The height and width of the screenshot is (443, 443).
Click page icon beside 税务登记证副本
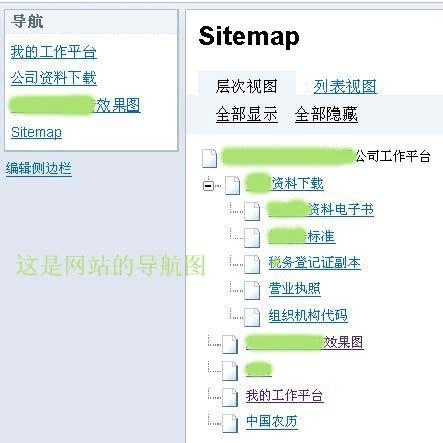[x=252, y=264]
